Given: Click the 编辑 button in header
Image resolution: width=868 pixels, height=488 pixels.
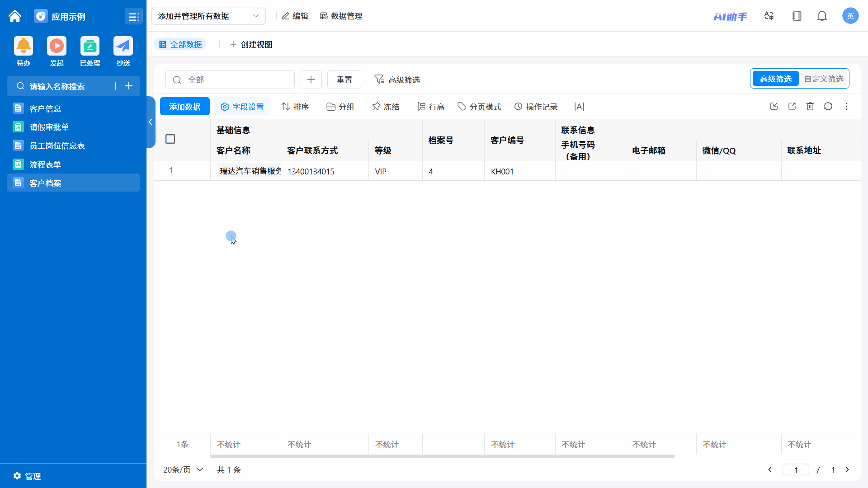Looking at the screenshot, I should point(295,16).
